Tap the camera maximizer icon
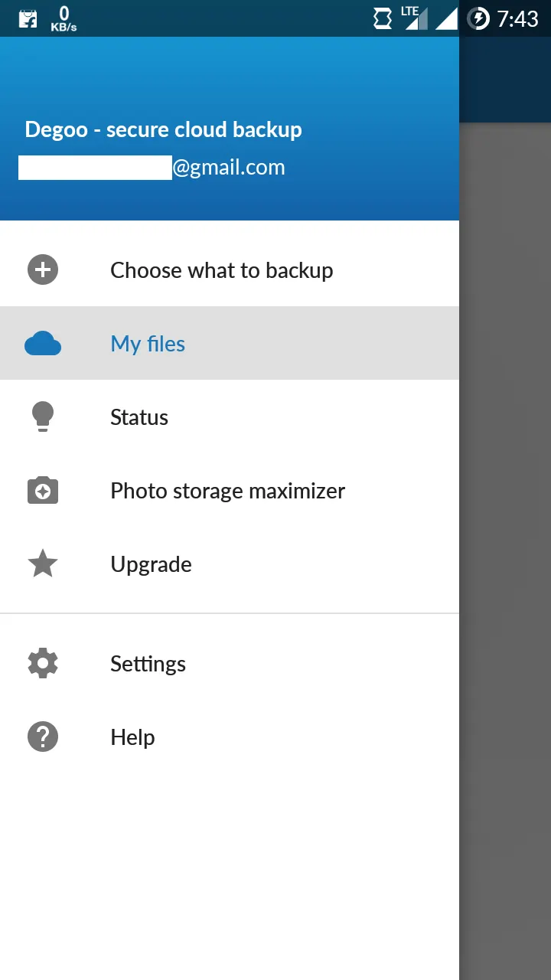551x980 pixels. pyautogui.click(x=43, y=490)
